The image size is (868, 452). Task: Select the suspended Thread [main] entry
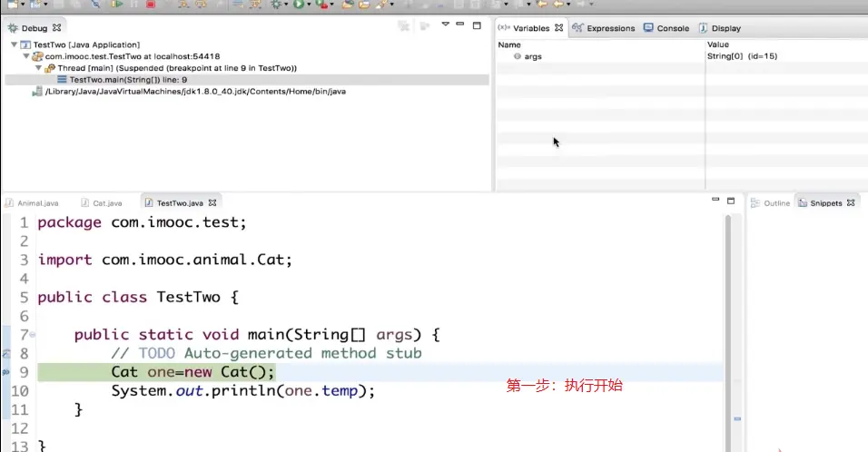[x=177, y=68]
